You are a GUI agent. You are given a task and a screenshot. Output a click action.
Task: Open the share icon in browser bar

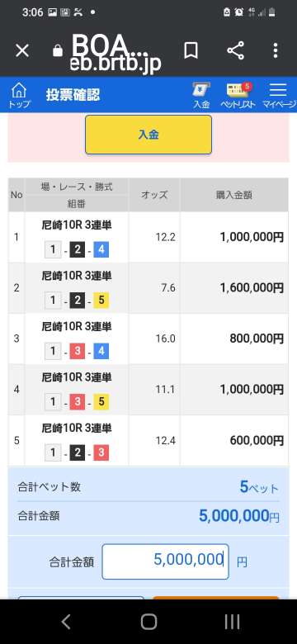[235, 50]
